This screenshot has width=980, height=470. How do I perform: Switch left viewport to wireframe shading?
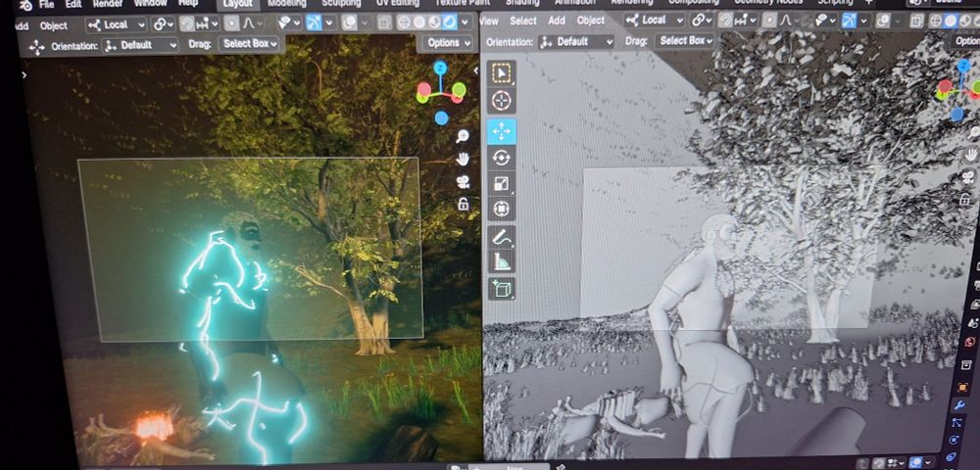(404, 23)
